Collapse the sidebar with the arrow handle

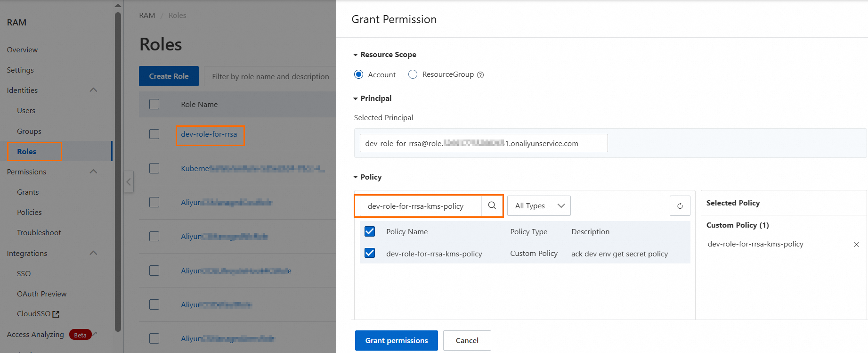[129, 182]
